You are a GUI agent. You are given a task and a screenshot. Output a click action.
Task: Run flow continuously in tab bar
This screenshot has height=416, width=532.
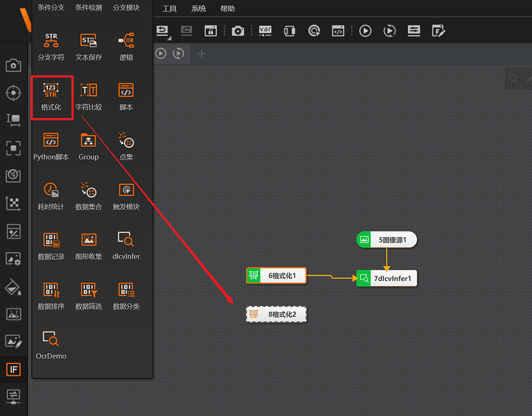pos(179,53)
